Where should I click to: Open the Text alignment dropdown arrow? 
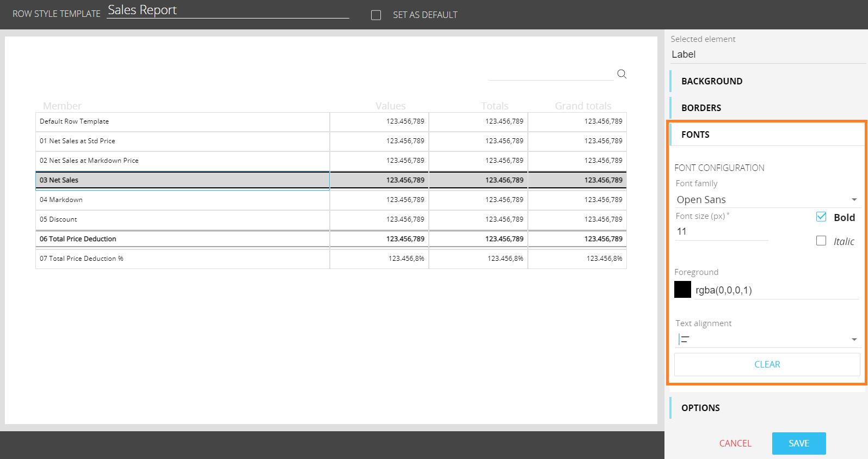coord(854,340)
